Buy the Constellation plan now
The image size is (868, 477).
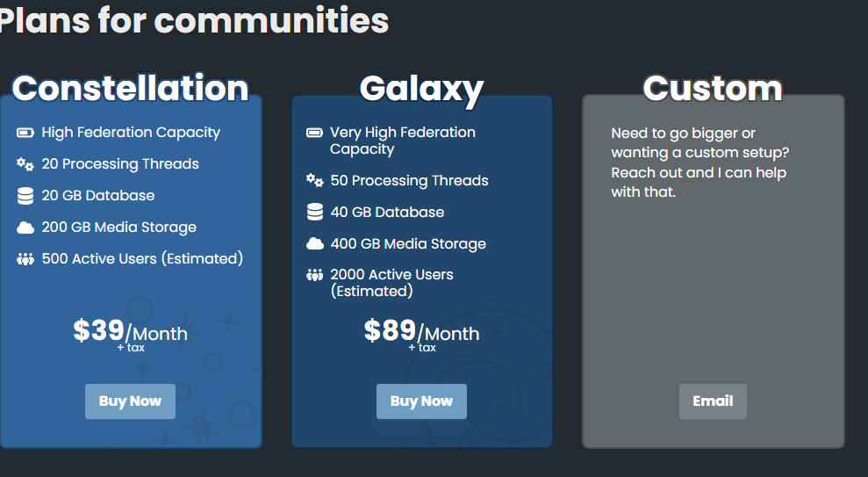point(130,401)
